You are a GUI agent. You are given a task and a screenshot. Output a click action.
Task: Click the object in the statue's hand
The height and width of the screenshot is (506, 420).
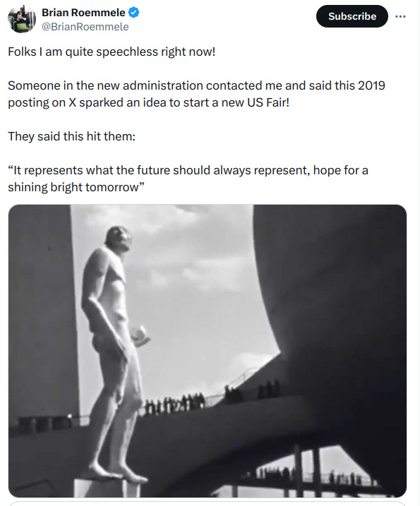(140, 336)
